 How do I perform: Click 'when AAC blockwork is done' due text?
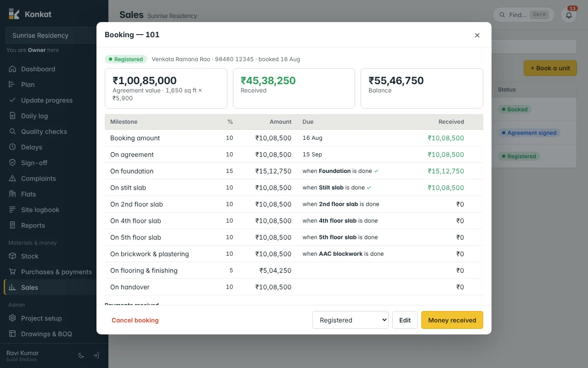click(343, 254)
